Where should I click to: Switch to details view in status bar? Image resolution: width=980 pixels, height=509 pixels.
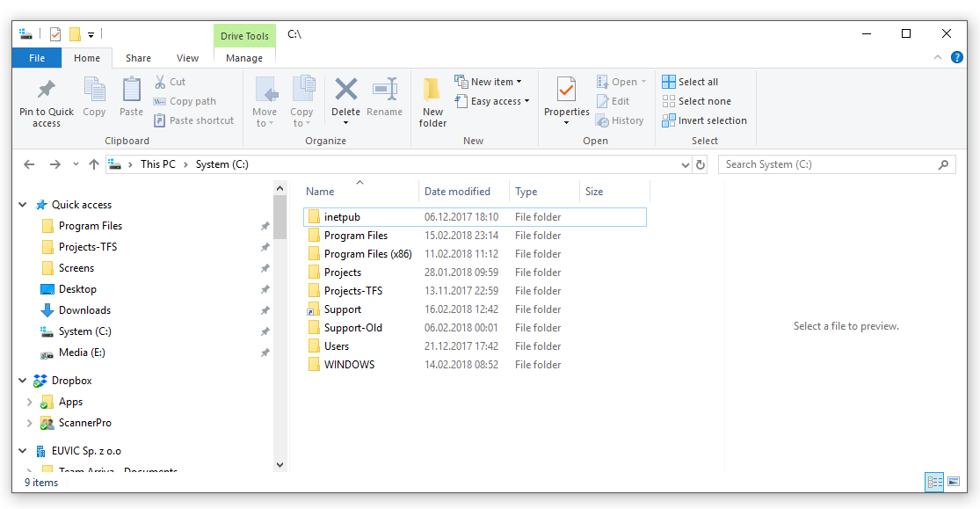[934, 482]
